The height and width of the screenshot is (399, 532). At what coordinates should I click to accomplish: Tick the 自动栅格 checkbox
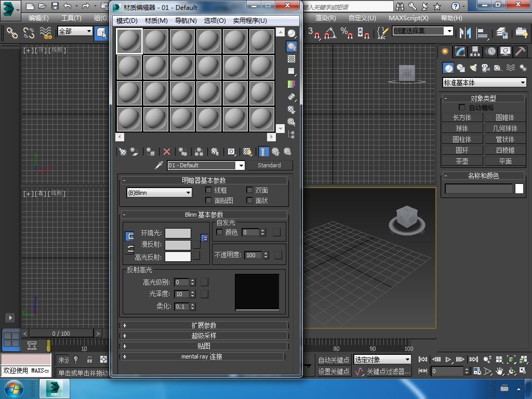(462, 107)
